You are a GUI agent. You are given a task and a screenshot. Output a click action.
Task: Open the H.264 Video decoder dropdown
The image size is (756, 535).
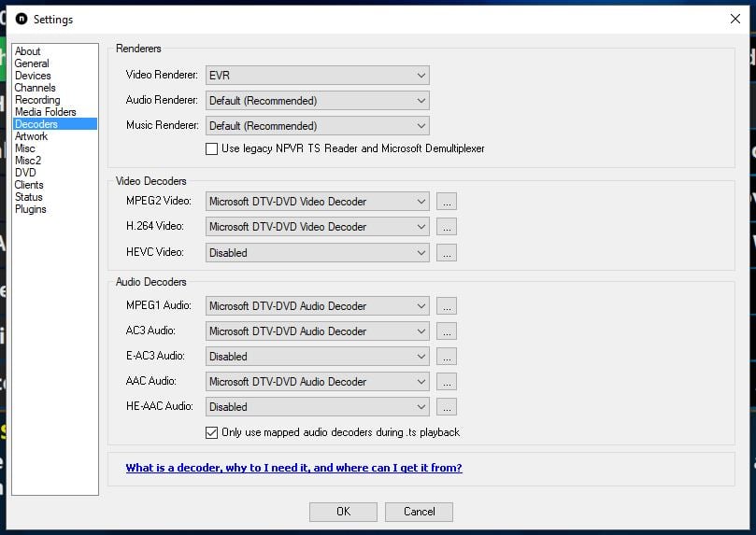pos(317,226)
